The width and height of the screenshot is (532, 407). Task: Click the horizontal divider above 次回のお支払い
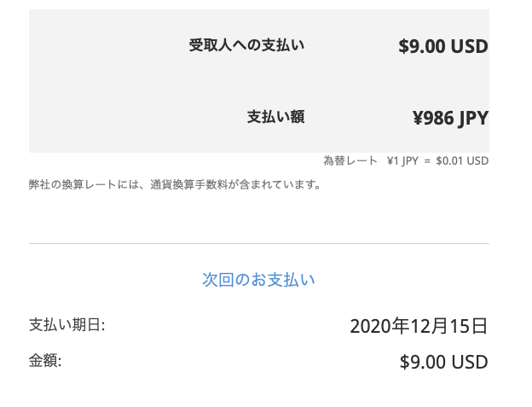click(258, 243)
